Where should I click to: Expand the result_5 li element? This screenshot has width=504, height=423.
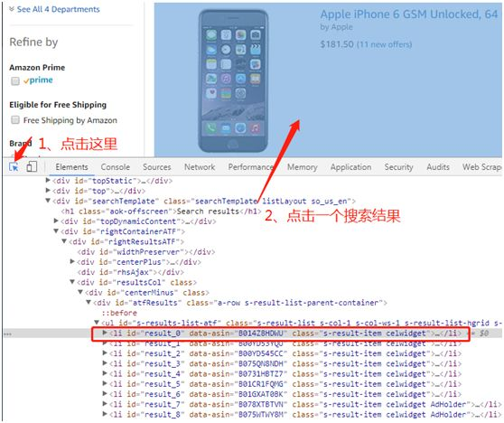(x=105, y=383)
